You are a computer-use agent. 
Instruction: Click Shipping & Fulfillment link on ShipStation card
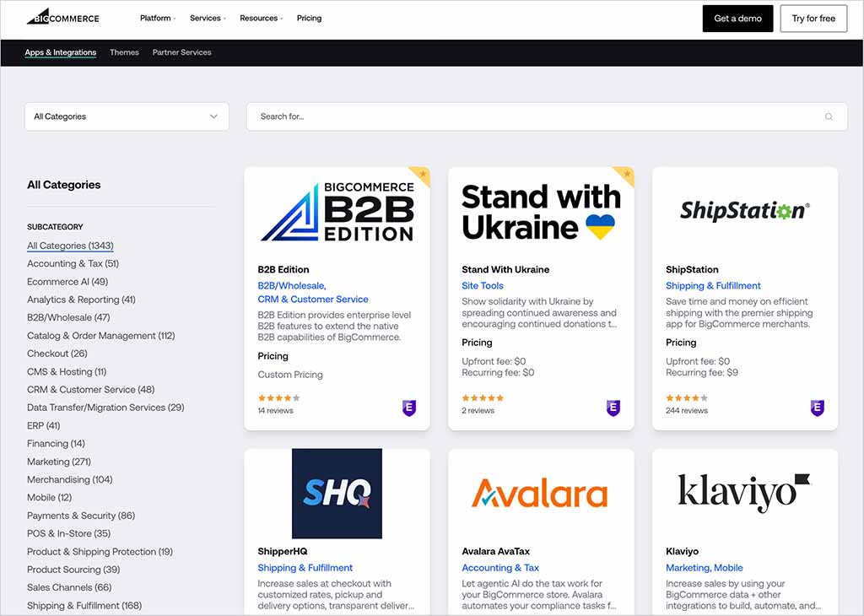point(713,285)
